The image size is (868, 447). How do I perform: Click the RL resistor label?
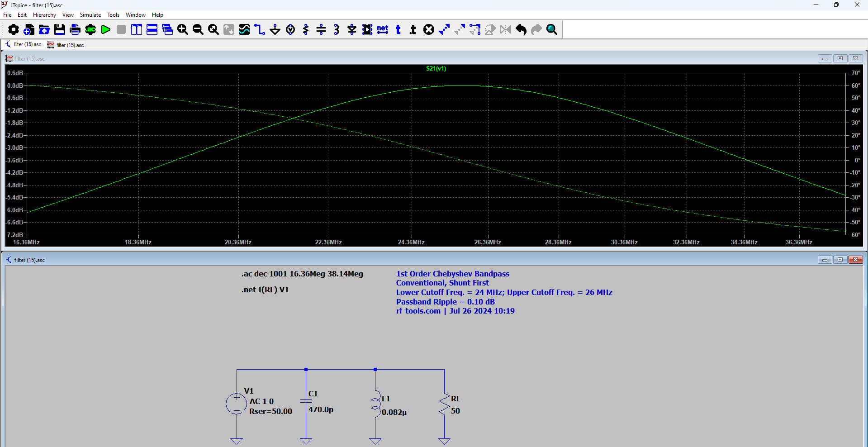pos(455,399)
